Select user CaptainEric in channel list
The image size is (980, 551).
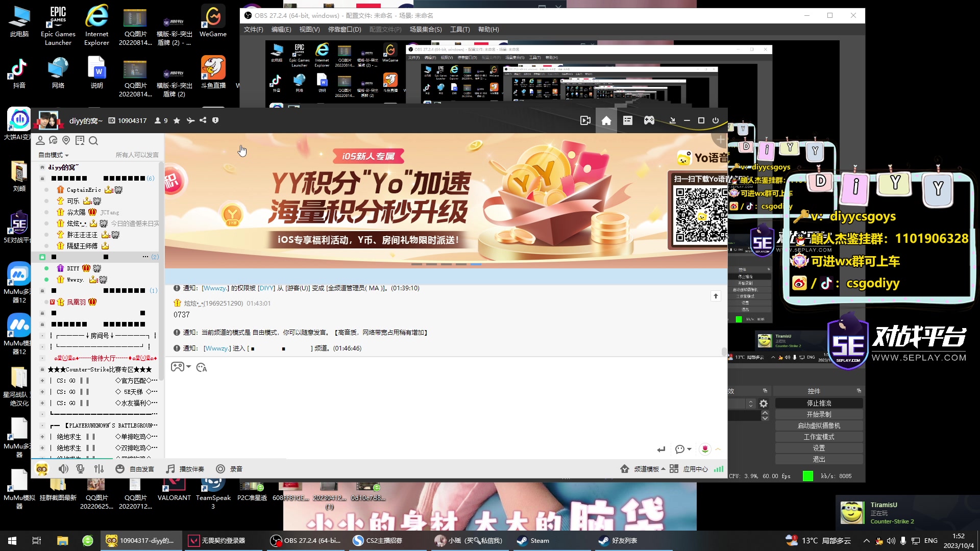[x=84, y=190]
